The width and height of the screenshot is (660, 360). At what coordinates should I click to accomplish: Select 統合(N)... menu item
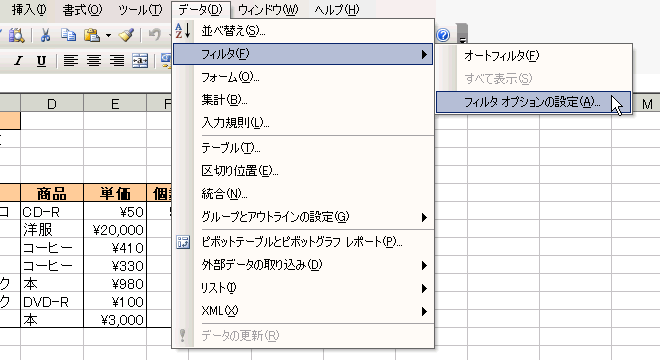(303, 194)
